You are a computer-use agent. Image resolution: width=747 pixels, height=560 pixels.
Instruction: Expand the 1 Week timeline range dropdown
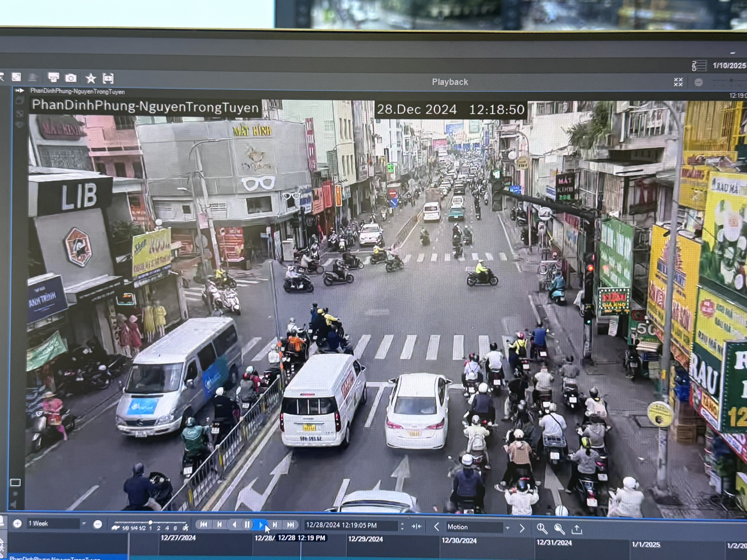point(84,524)
